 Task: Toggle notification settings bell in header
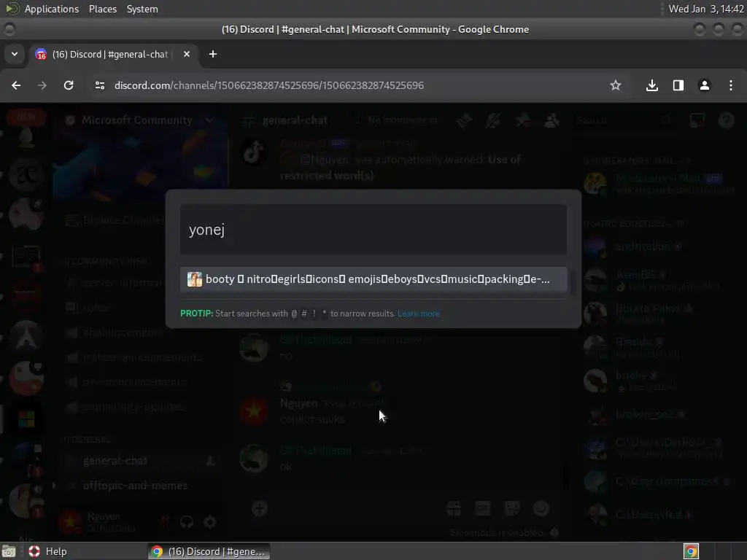click(x=493, y=120)
